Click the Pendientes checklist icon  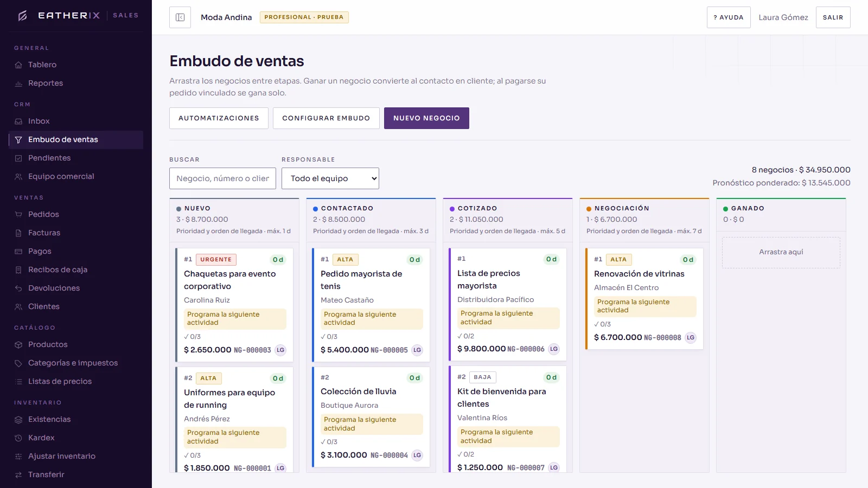(x=18, y=158)
